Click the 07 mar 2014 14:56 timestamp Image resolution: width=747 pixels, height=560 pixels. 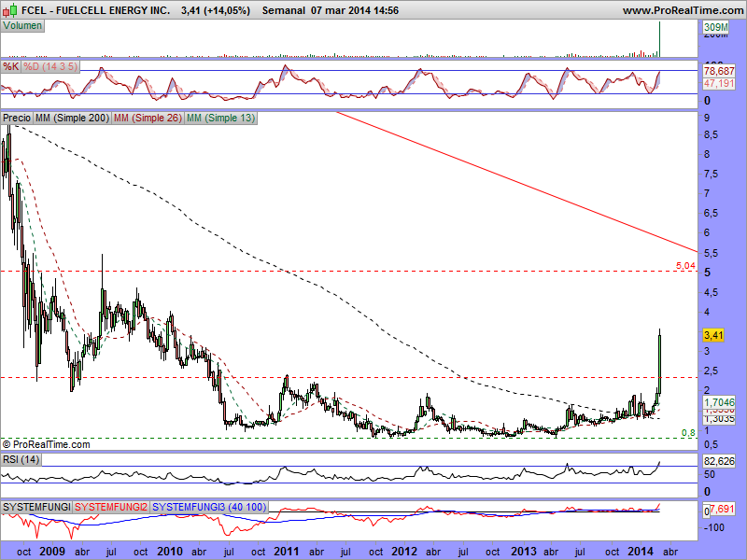tap(355, 10)
